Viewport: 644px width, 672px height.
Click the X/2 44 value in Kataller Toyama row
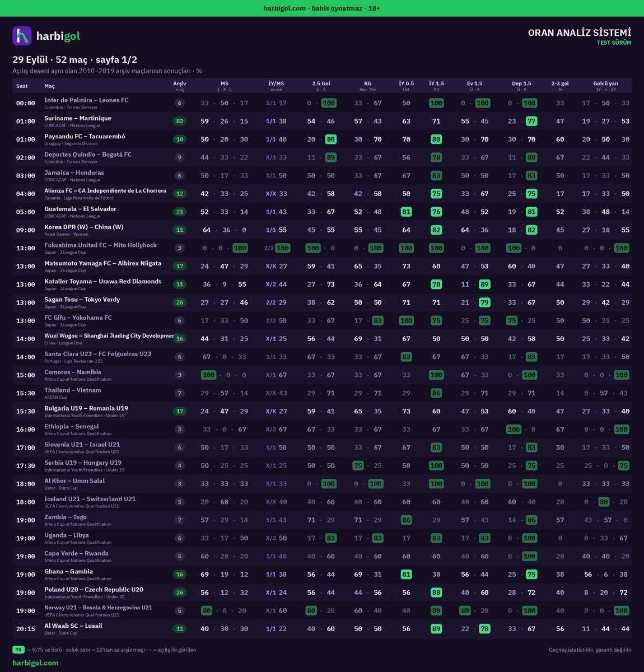click(x=276, y=284)
